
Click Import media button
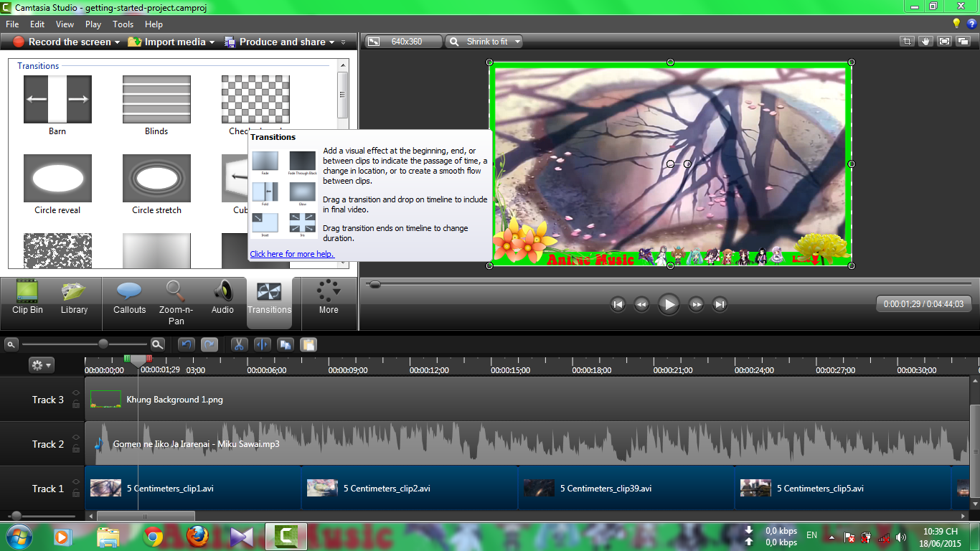pos(167,42)
